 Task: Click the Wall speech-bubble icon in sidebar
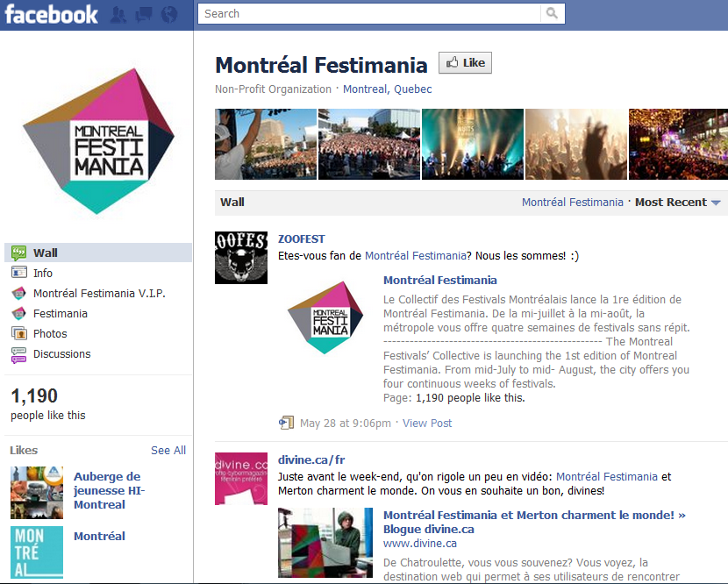(19, 253)
